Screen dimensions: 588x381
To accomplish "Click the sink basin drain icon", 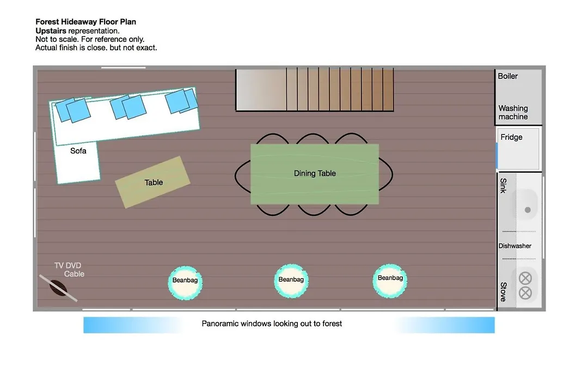I will [528, 210].
